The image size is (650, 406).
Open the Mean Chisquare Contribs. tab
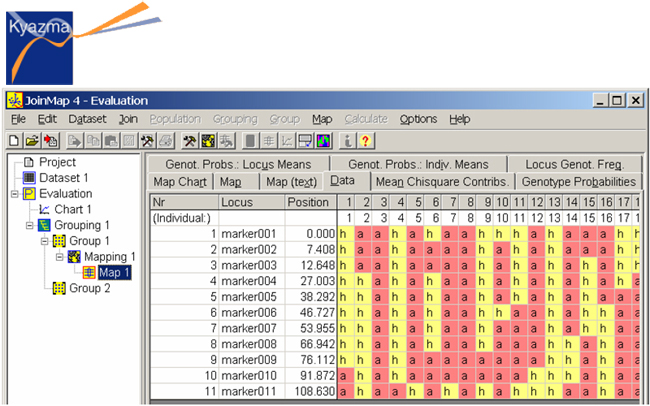(442, 182)
